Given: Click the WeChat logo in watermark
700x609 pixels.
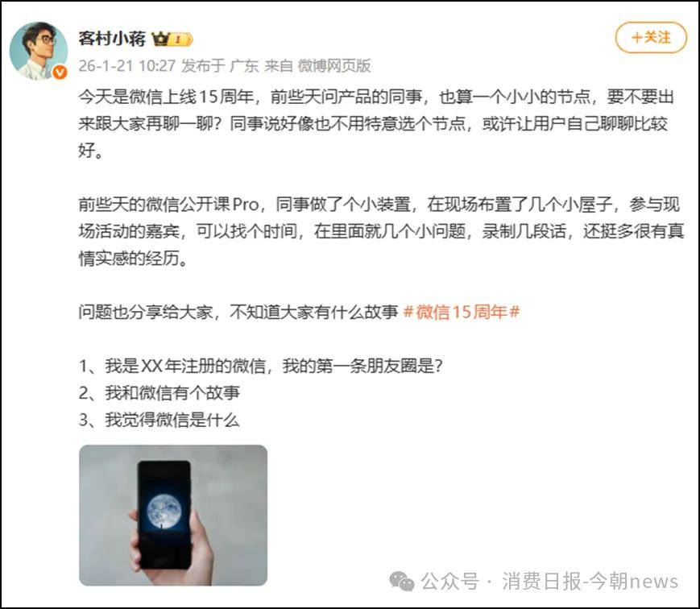Looking at the screenshot, I should (x=401, y=581).
